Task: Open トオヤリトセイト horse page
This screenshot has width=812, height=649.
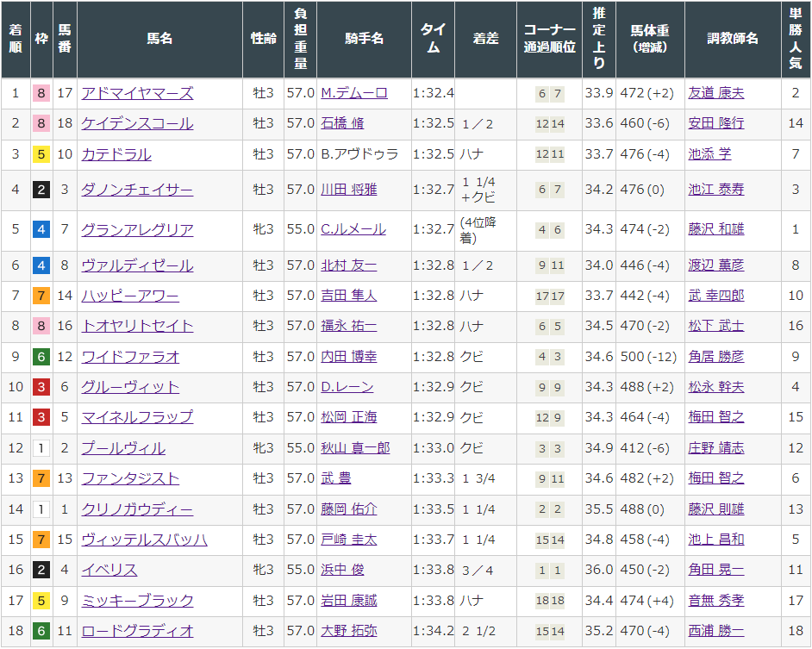Action: (x=137, y=326)
